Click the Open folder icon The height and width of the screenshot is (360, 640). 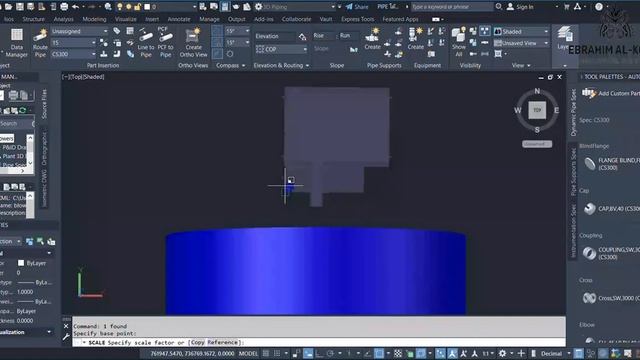[x=8, y=7]
